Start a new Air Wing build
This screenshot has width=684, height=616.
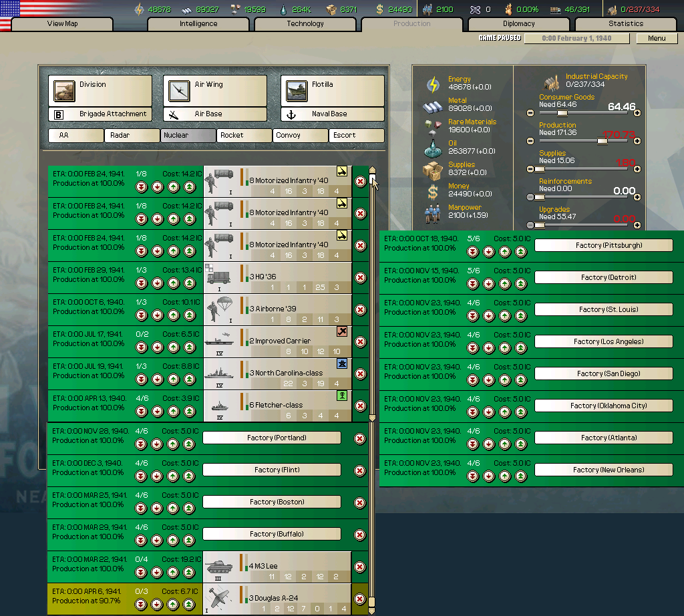pyautogui.click(x=215, y=91)
